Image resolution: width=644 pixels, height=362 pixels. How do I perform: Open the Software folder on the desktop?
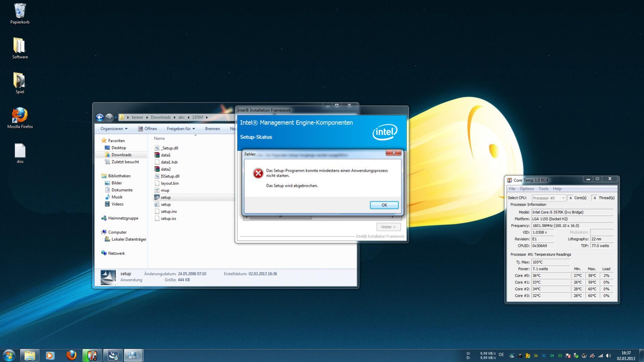[20, 48]
